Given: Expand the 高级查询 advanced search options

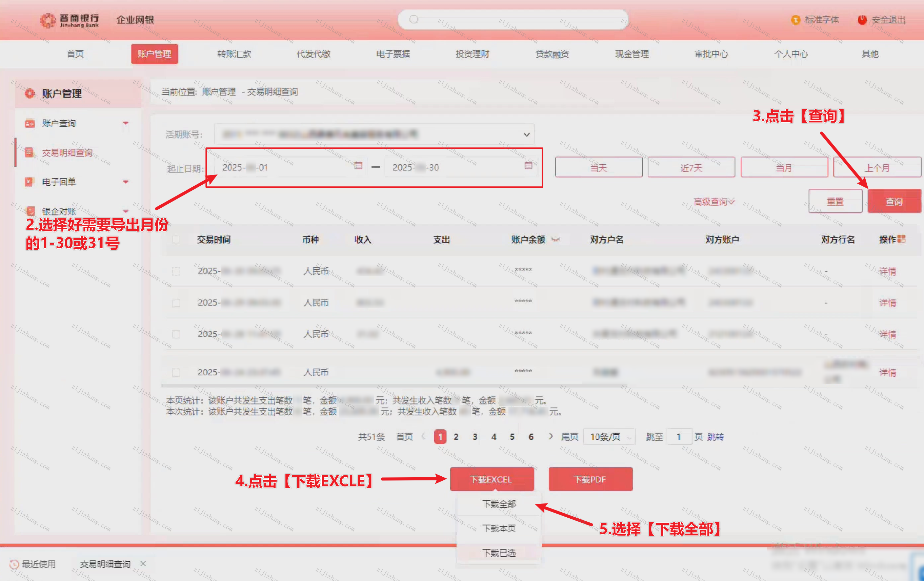Looking at the screenshot, I should [x=714, y=202].
